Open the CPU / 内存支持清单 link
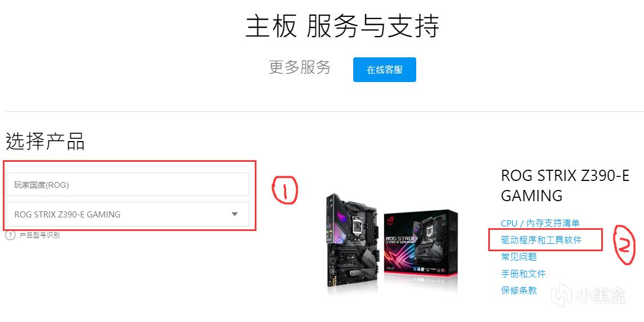644x322 pixels. (x=540, y=223)
